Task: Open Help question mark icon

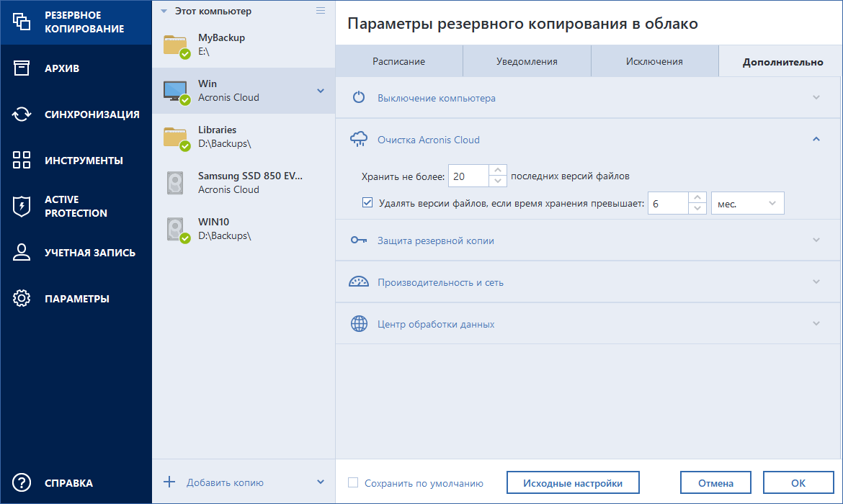Action: coord(22,483)
